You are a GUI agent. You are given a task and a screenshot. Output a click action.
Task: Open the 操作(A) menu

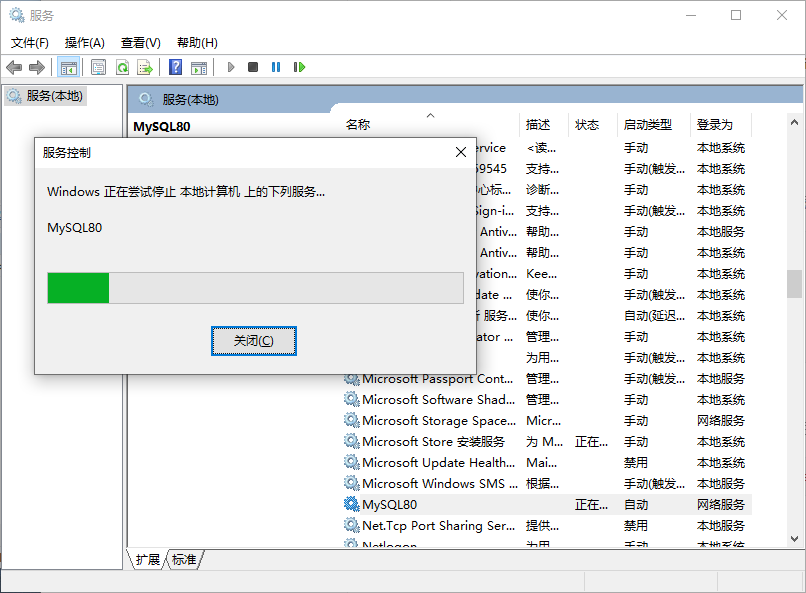[85, 43]
